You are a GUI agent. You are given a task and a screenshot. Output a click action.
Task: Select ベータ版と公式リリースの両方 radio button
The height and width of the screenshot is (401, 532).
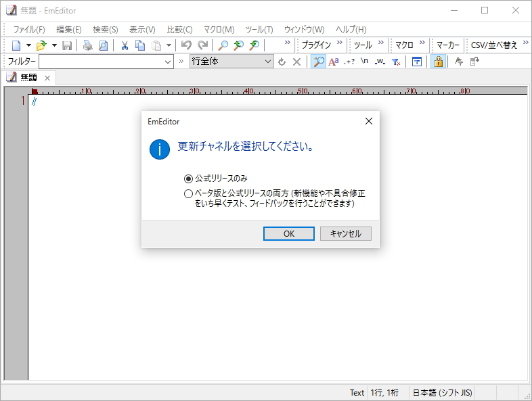pos(188,193)
